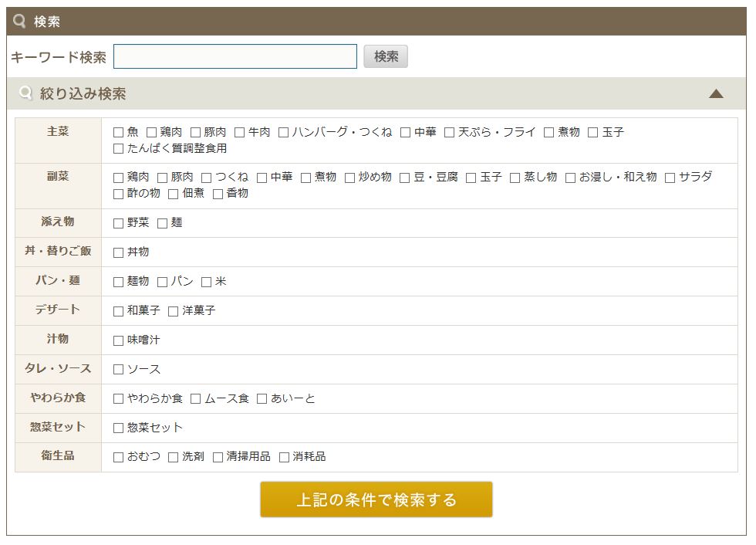Enable the 味噌汁 checkbox
756x545 pixels.
coord(119,340)
